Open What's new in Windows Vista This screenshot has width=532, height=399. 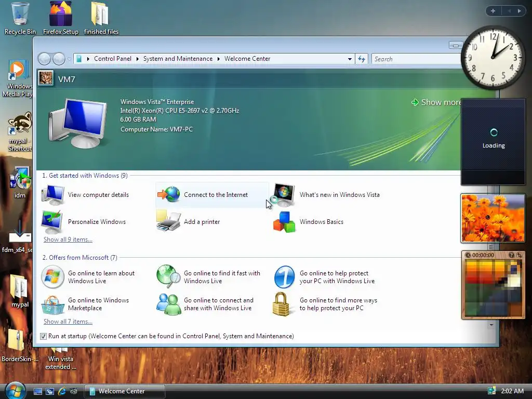[326, 195]
